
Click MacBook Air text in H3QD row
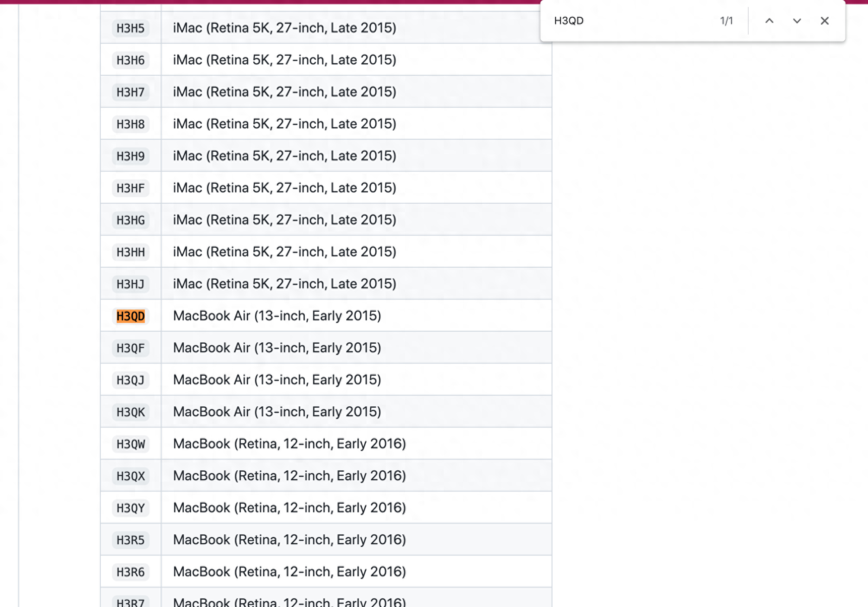tap(277, 316)
